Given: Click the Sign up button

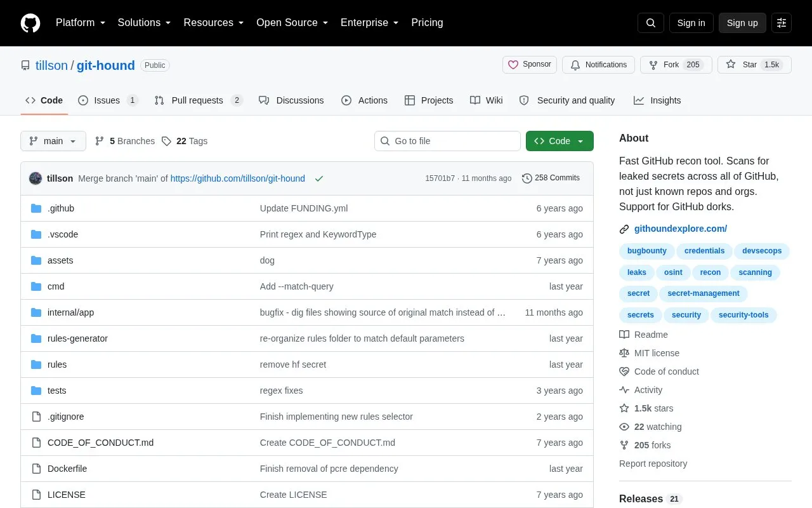Looking at the screenshot, I should (742, 23).
